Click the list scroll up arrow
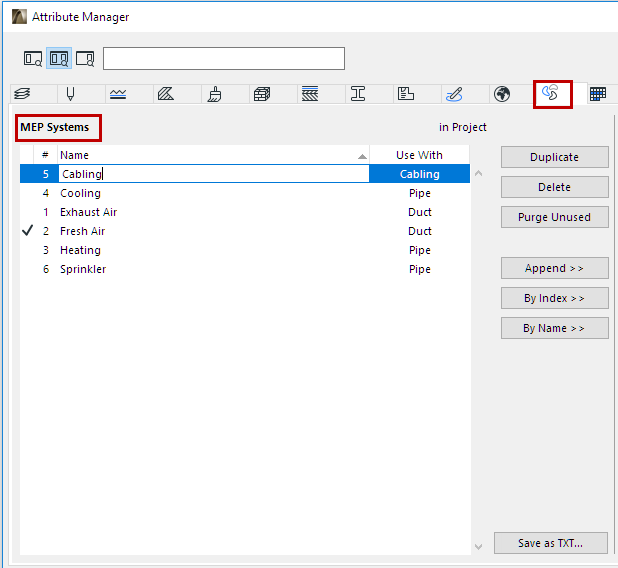The height and width of the screenshot is (568, 618). click(x=478, y=173)
